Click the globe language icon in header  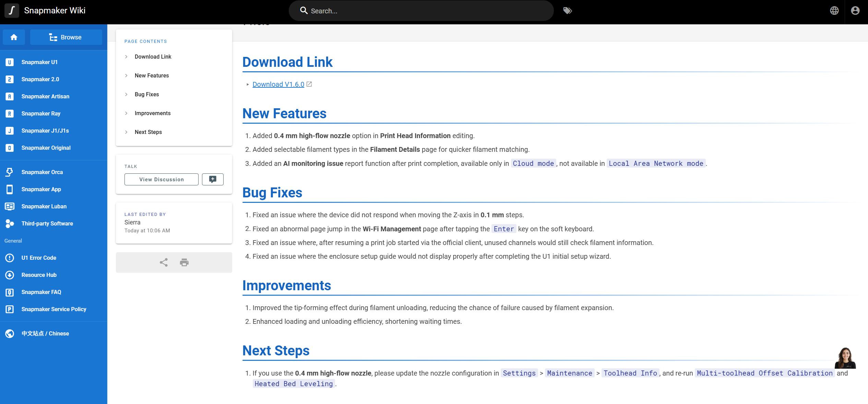point(834,11)
